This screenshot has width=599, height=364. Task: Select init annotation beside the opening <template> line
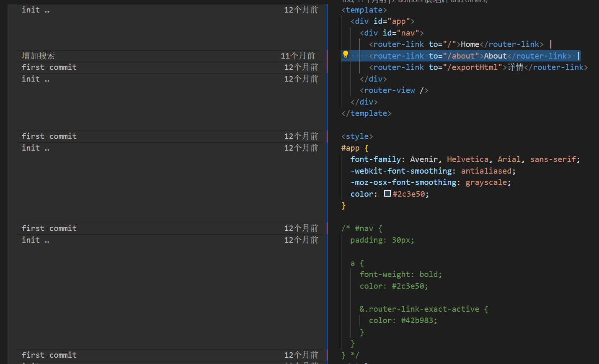tap(36, 10)
